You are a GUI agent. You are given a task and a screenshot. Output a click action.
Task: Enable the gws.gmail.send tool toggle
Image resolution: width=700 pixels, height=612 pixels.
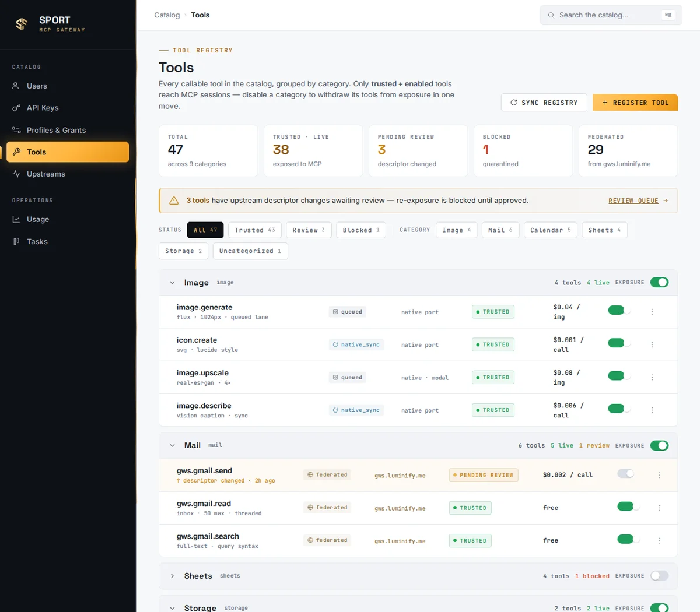tap(626, 473)
